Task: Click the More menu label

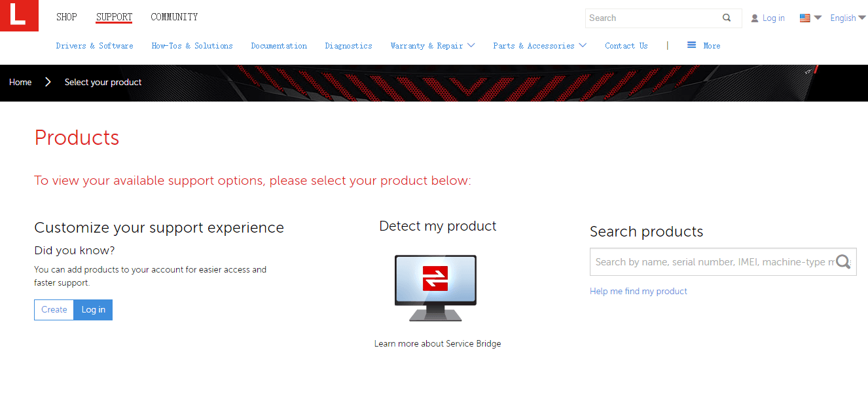Action: coord(712,46)
